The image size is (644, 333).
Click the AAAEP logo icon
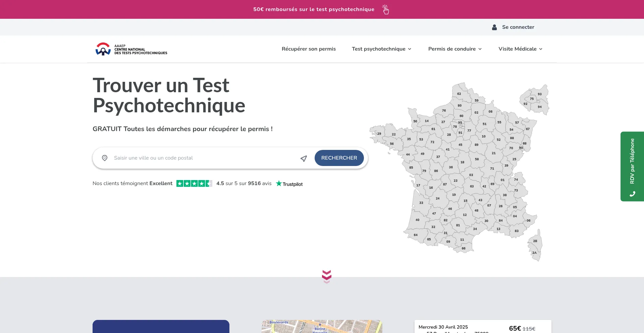(103, 49)
